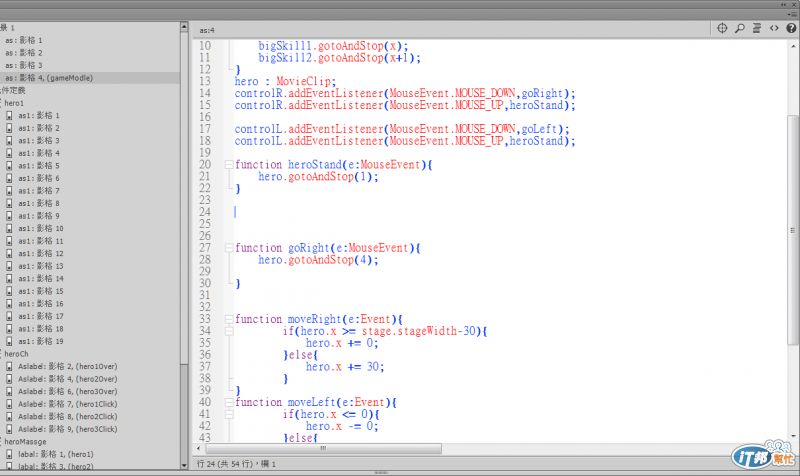Collapse the if block fold on line 41
800x476 pixels.
pos(229,414)
